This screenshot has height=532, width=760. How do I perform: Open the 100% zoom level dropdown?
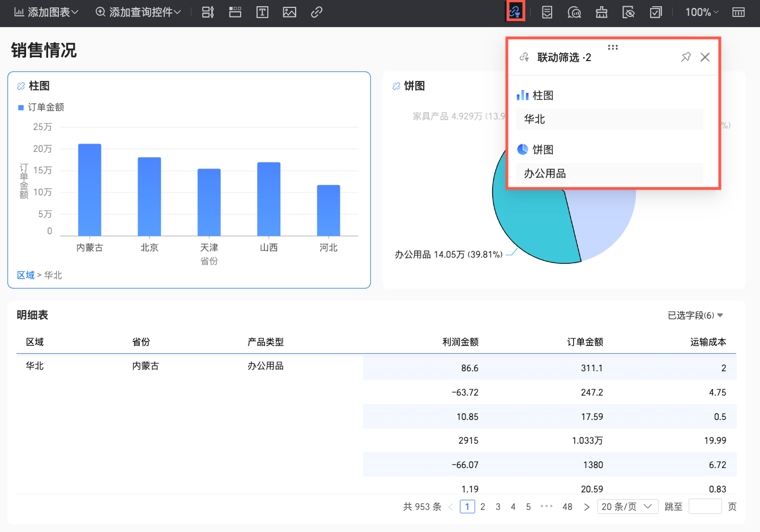(x=702, y=12)
